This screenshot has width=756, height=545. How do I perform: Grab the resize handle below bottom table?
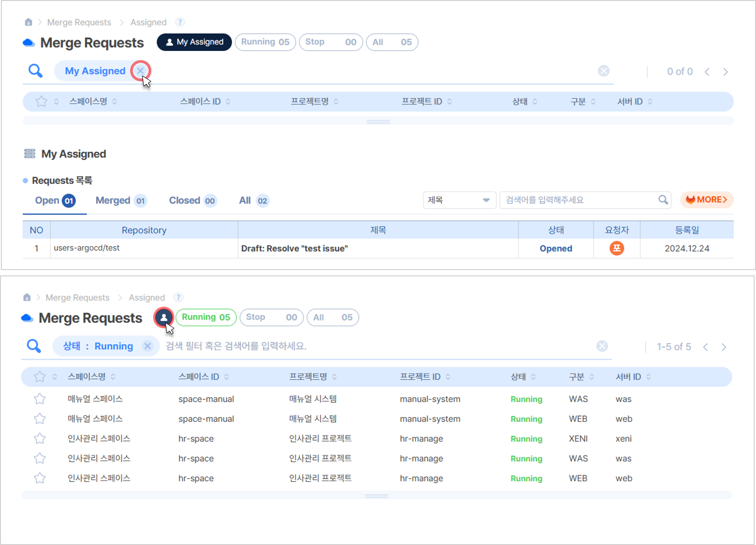click(377, 496)
